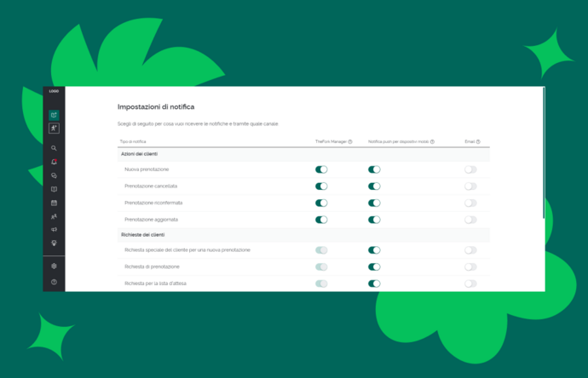Open the settings gear in sidebar
The height and width of the screenshot is (378, 588).
click(x=54, y=266)
